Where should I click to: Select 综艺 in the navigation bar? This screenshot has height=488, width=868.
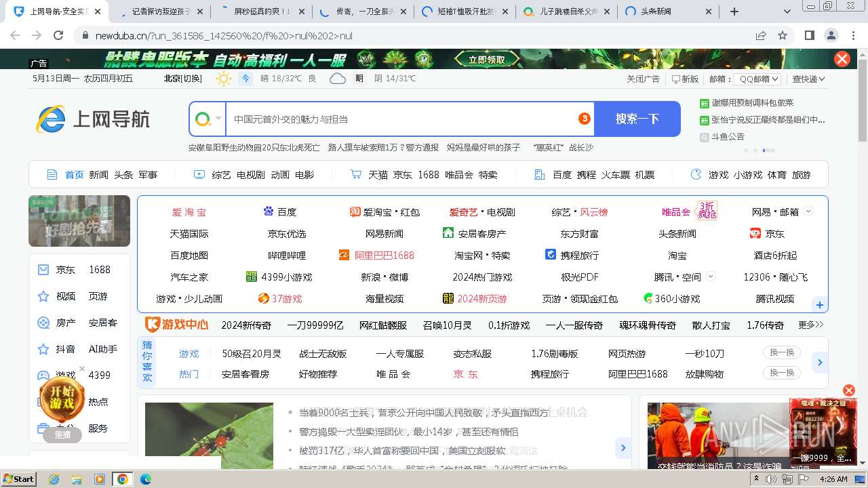pyautogui.click(x=221, y=174)
